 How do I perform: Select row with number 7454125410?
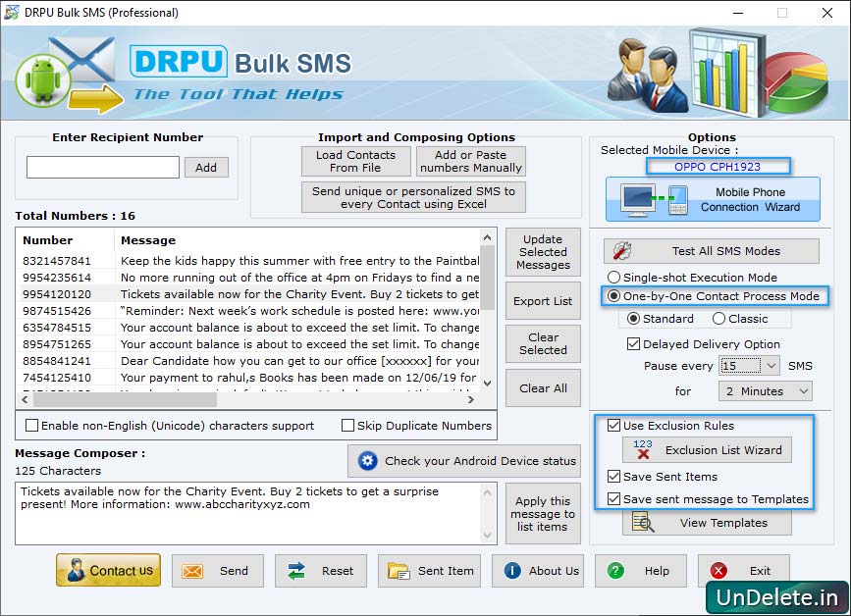click(x=248, y=378)
